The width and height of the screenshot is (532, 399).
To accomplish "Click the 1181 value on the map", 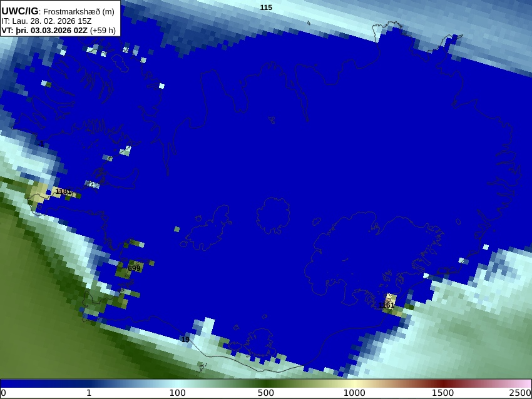I will 63,191.
